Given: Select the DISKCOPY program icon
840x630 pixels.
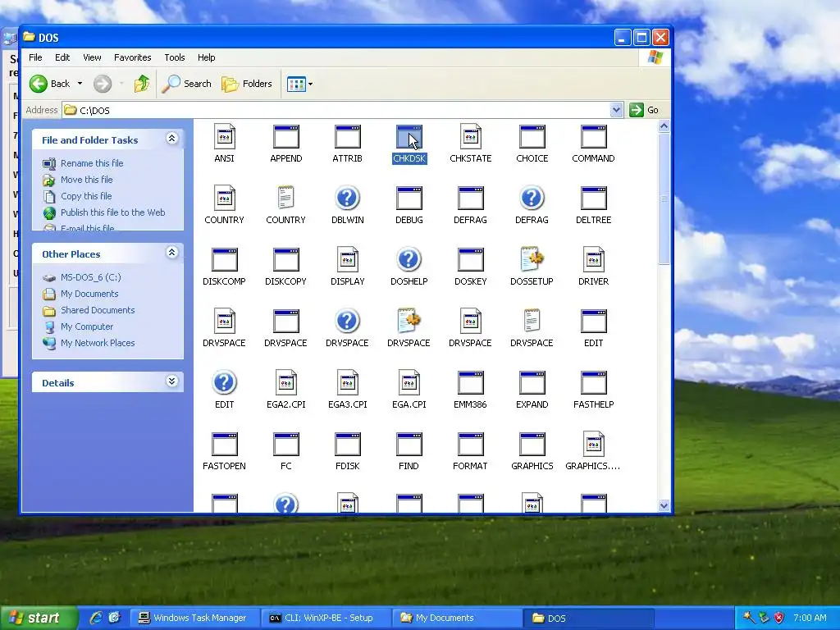Looking at the screenshot, I should tap(285, 260).
